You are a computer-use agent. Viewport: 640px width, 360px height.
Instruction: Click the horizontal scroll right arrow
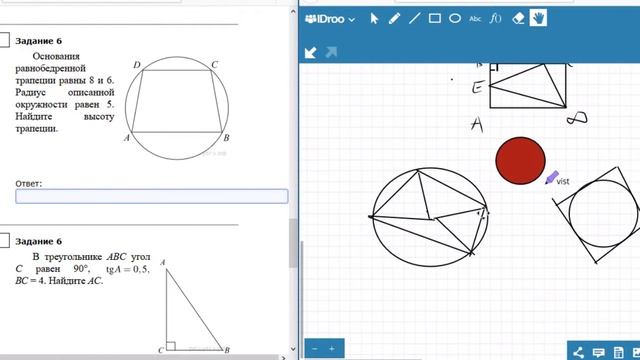tap(284, 358)
